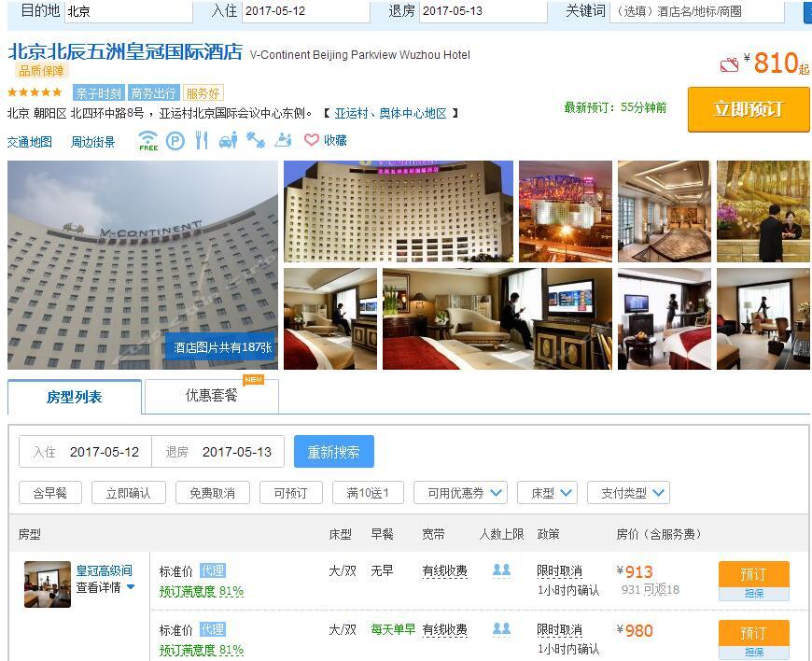Open the 周边街景 street view link
Image resolution: width=812 pixels, height=661 pixels.
click(x=92, y=142)
